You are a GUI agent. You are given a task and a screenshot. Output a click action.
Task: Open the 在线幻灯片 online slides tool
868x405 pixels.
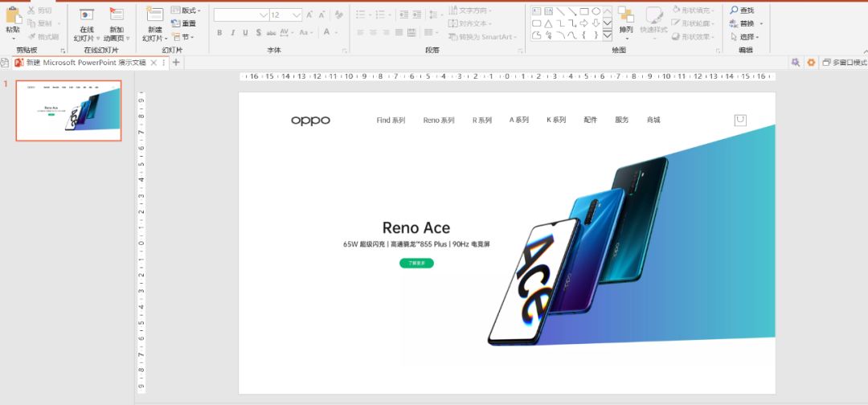[87, 15]
